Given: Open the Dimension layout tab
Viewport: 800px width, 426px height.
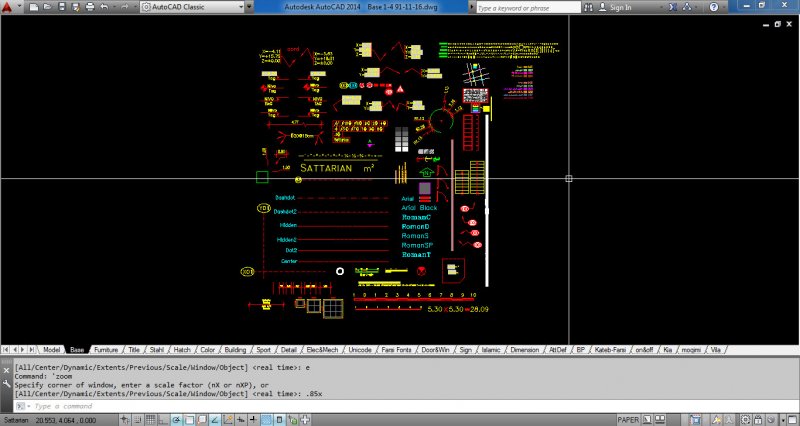Looking at the screenshot, I should pyautogui.click(x=524, y=350).
